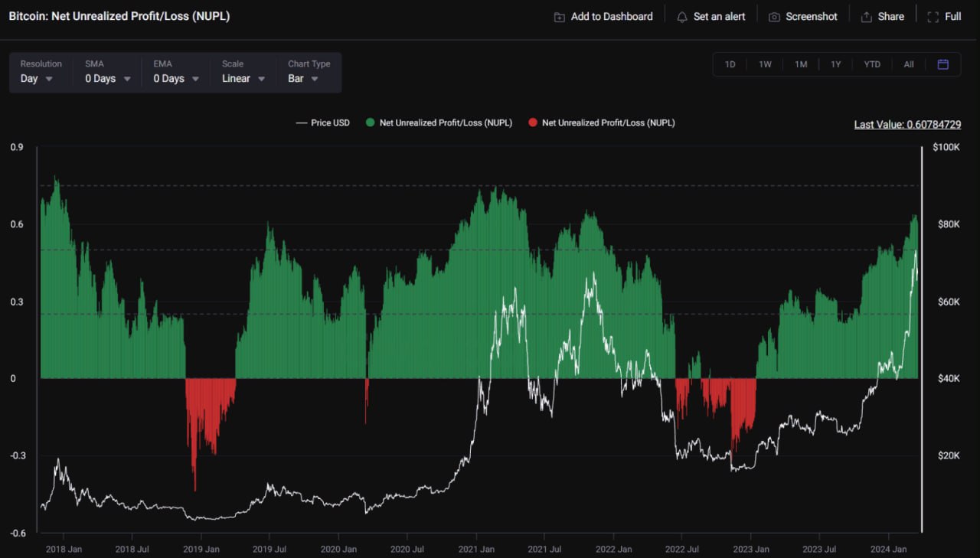The width and height of the screenshot is (980, 558).
Task: Click the 0.6 left axis label
Action: pos(16,224)
